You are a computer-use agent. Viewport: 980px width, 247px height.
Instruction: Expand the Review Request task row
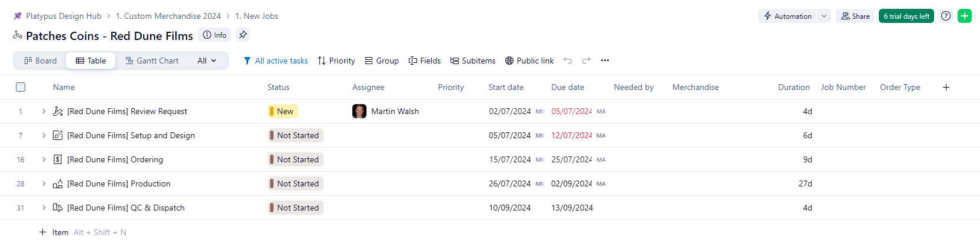44,111
